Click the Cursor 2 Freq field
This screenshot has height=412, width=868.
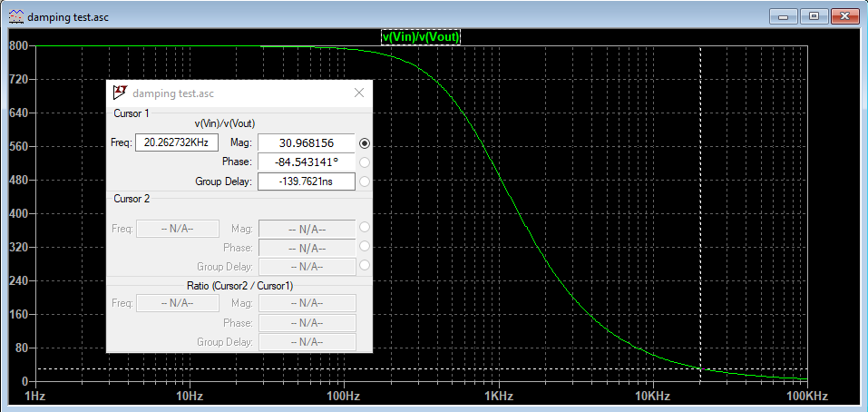coord(177,229)
